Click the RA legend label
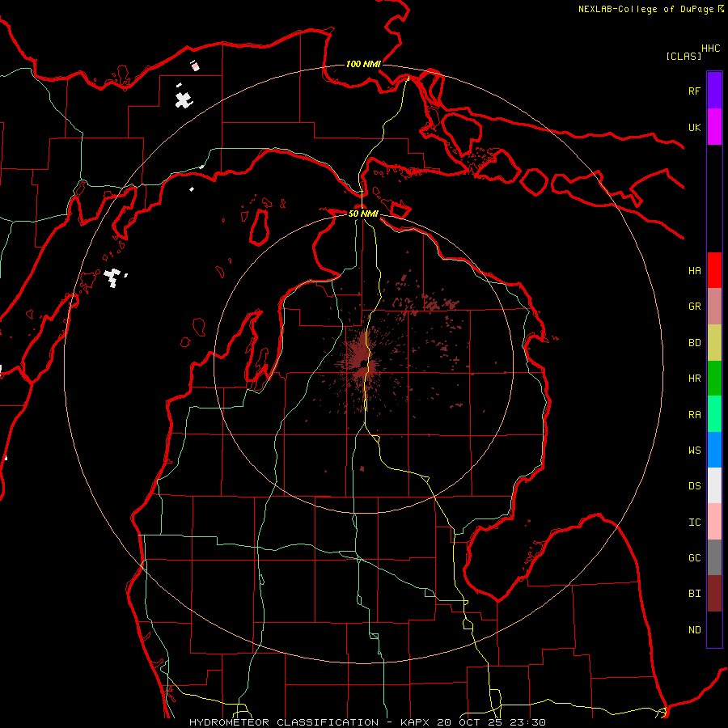Screen dimensions: 728x728 click(694, 415)
